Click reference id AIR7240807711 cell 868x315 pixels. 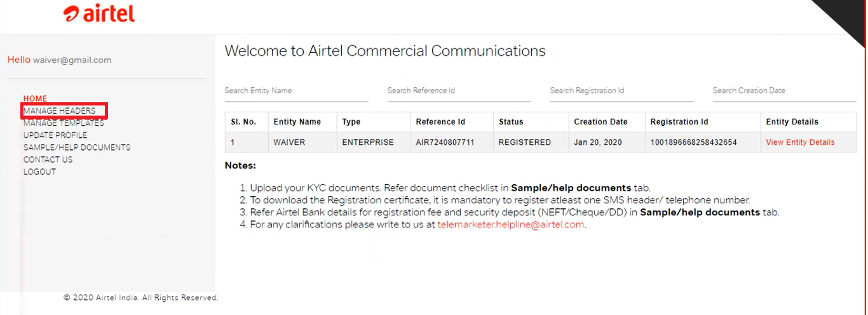[445, 142]
